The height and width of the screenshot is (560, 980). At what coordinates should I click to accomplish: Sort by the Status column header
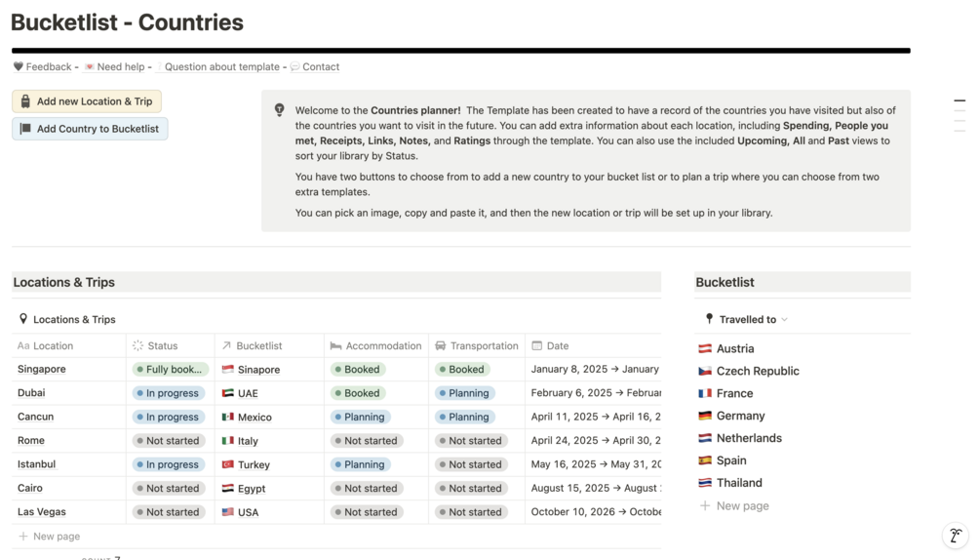pyautogui.click(x=162, y=345)
